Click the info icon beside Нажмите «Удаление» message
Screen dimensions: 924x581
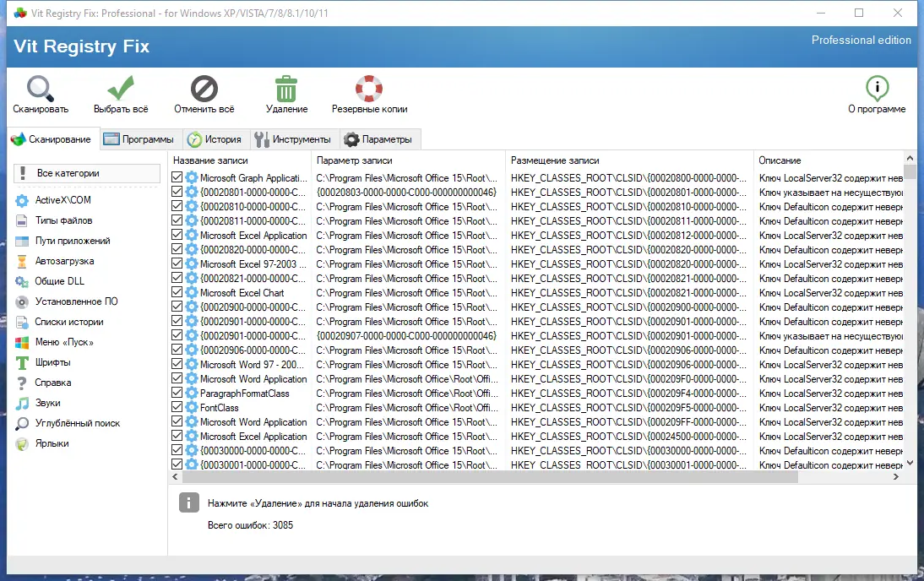tap(189, 502)
